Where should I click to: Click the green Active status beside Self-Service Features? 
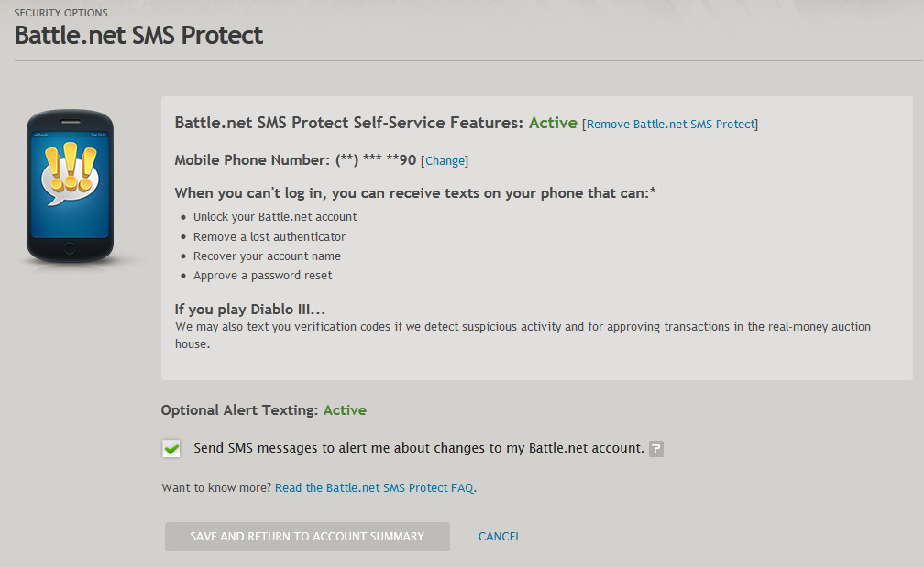pyautogui.click(x=553, y=123)
